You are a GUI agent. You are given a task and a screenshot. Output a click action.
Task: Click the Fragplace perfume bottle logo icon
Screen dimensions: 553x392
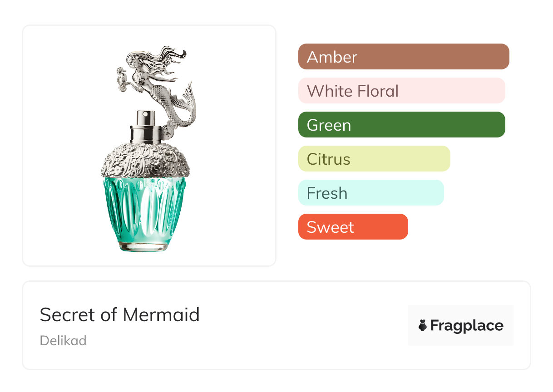tap(423, 325)
